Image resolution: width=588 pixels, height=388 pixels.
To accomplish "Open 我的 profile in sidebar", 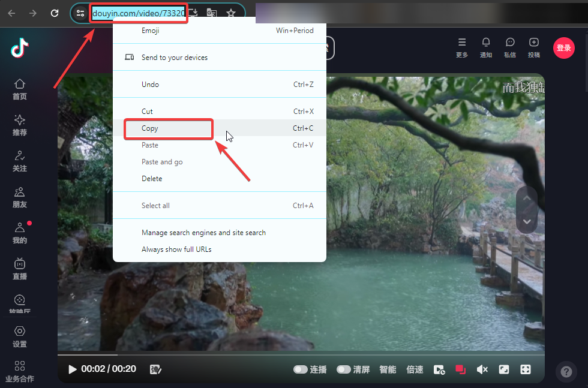I will click(x=19, y=233).
